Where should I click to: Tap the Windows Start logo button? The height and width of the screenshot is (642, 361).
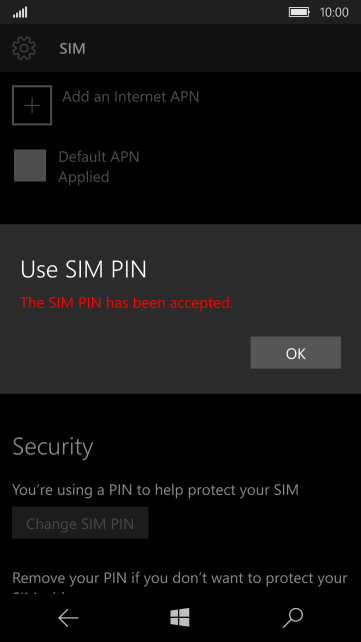click(180, 617)
